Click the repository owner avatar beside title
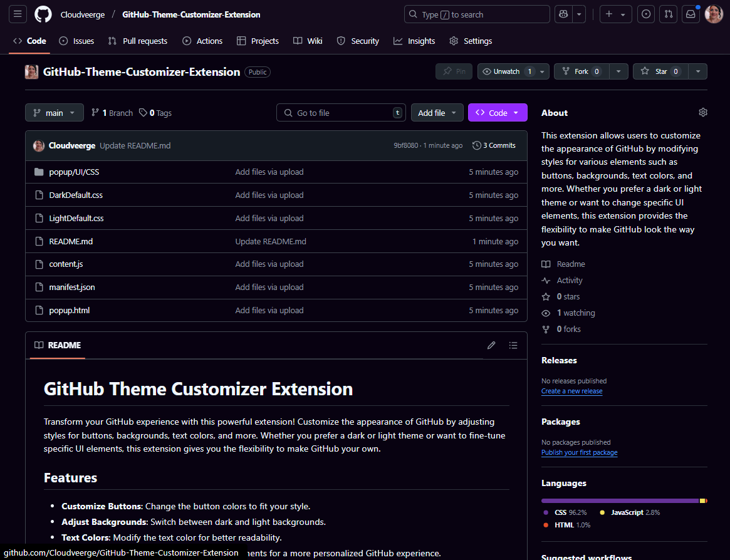730x560 pixels. pos(32,71)
